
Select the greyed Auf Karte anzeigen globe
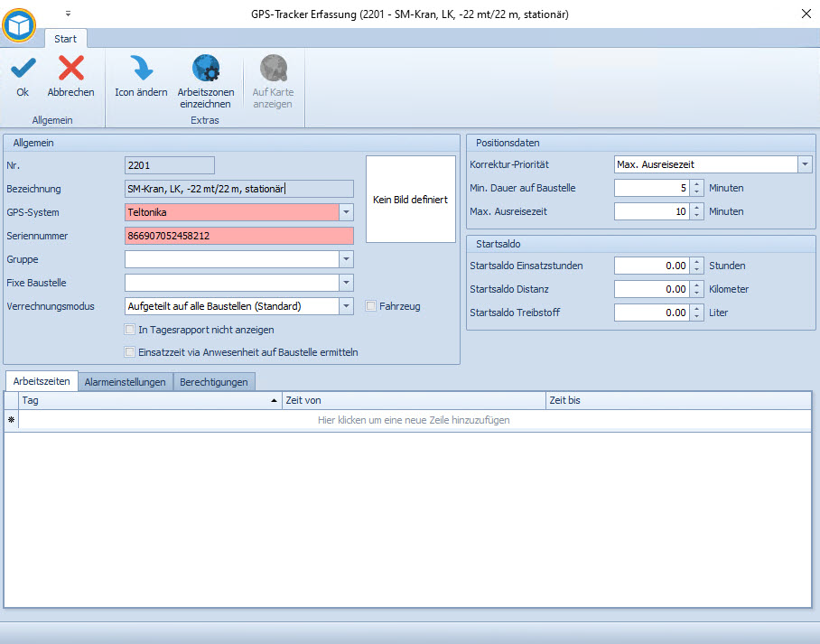point(273,68)
